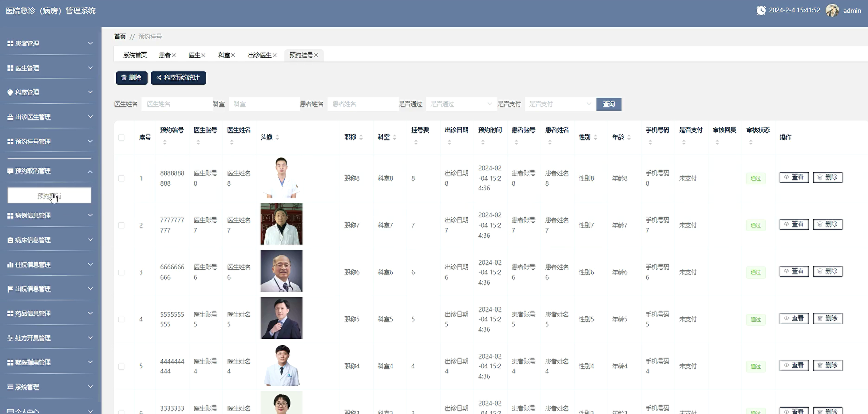Expand 医生管理 menu chevron
The image size is (868, 414).
[x=90, y=68]
